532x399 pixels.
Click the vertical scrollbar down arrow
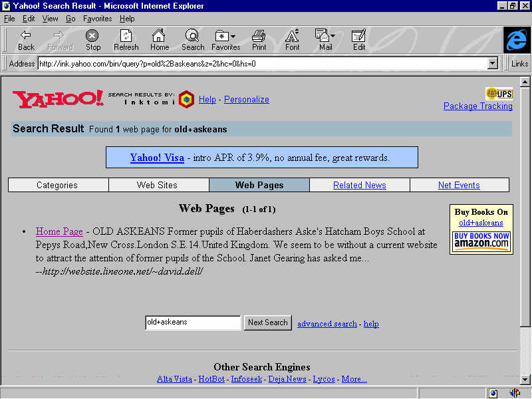525,380
